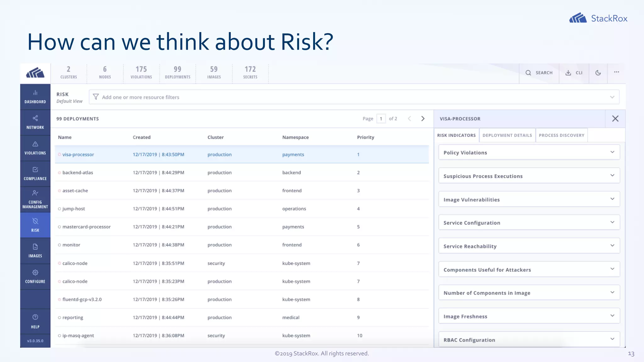Click the medical namespace cell

tap(291, 317)
